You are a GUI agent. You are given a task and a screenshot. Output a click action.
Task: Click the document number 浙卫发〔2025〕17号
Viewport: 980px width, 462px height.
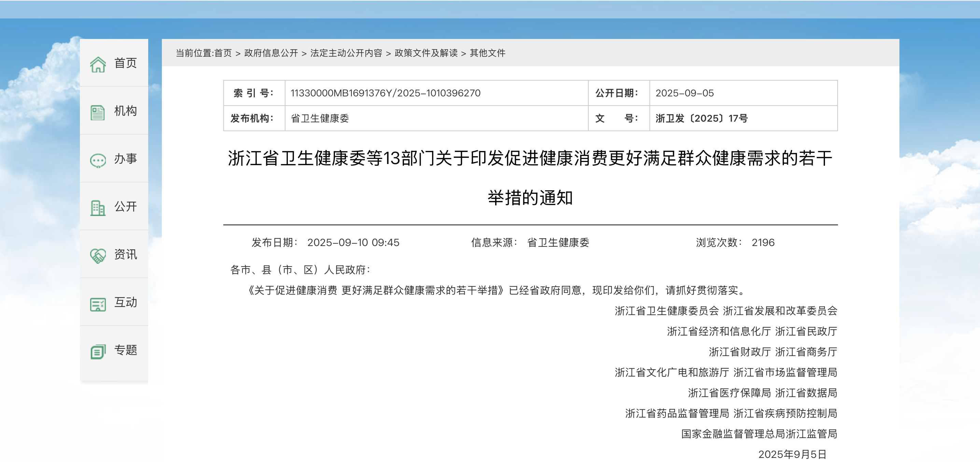(701, 118)
